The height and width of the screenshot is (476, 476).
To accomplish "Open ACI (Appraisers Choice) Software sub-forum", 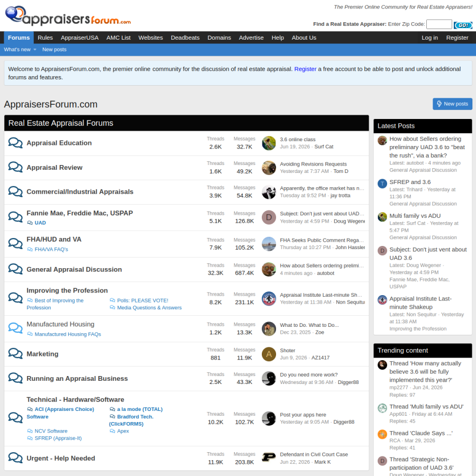I will click(60, 413).
